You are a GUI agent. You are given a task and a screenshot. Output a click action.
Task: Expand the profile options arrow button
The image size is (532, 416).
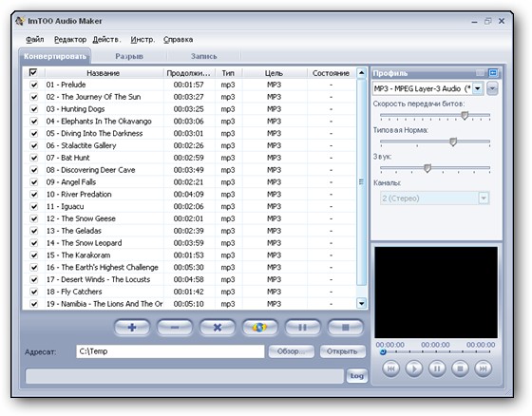[492, 89]
